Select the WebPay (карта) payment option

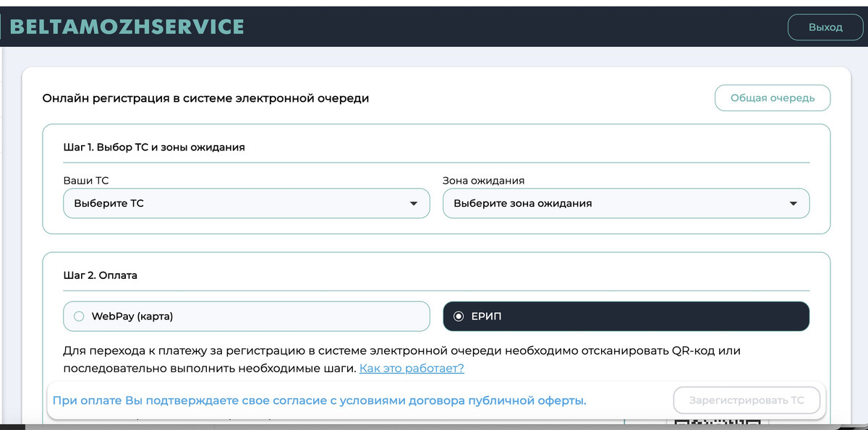click(246, 317)
